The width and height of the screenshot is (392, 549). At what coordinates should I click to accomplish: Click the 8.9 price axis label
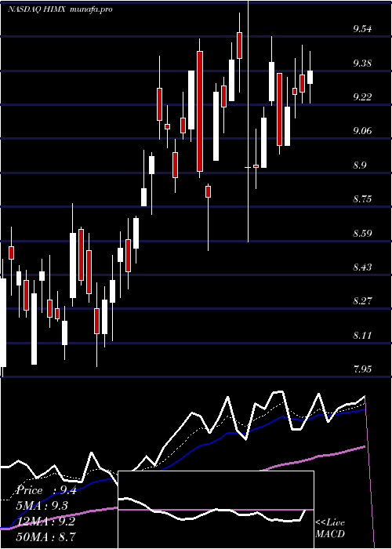pyautogui.click(x=360, y=165)
